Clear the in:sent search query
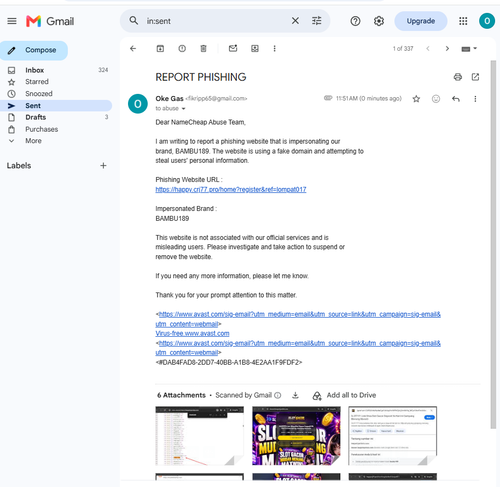Image resolution: width=500 pixels, height=487 pixels. pos(295,21)
